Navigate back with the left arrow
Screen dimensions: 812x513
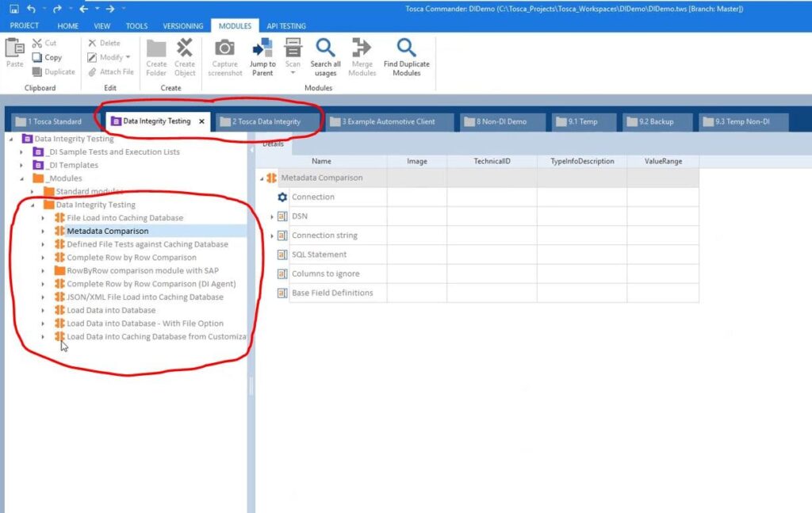(83, 9)
